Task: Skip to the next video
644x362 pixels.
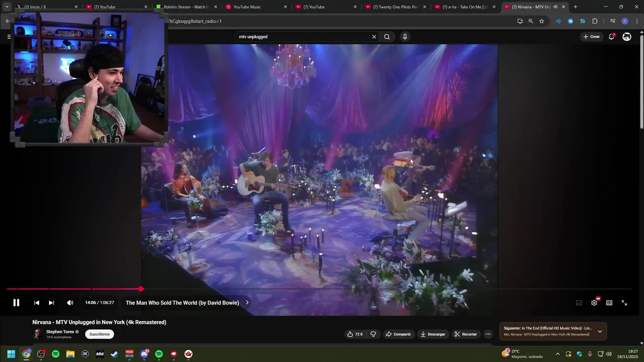Action: tap(51, 303)
